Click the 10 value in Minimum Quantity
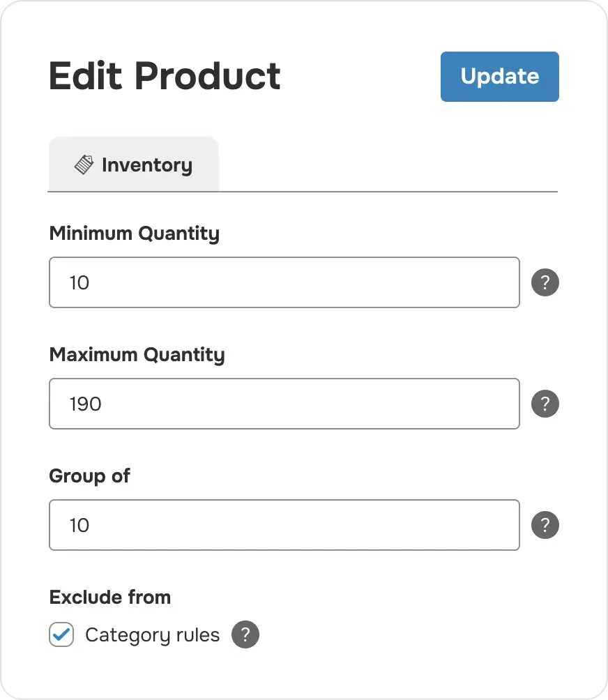Screen dimensions: 608x700 click(x=79, y=283)
